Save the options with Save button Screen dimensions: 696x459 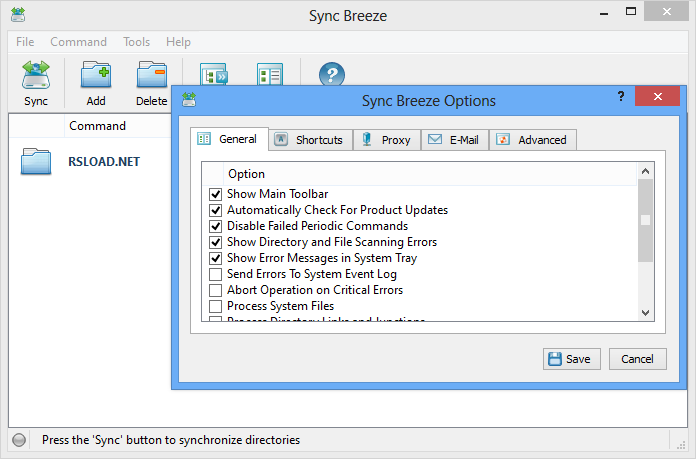pyautogui.click(x=571, y=359)
